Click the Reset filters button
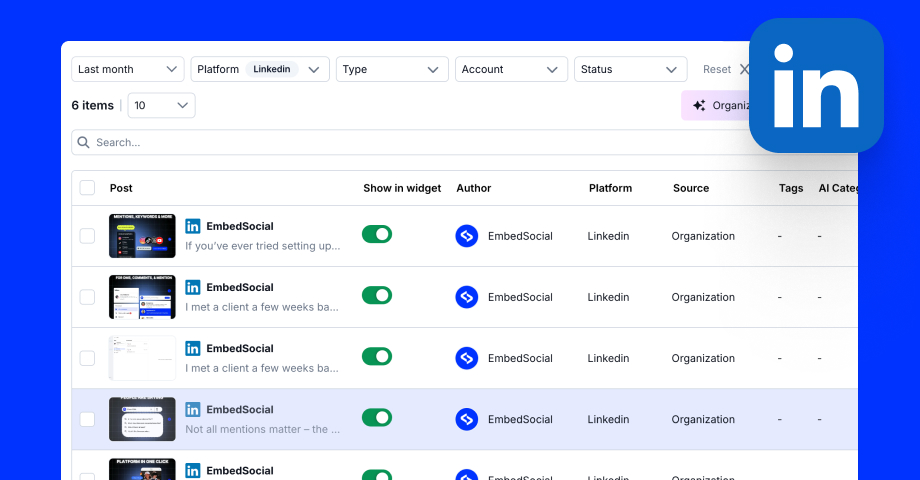This screenshot has width=920, height=480. click(726, 69)
